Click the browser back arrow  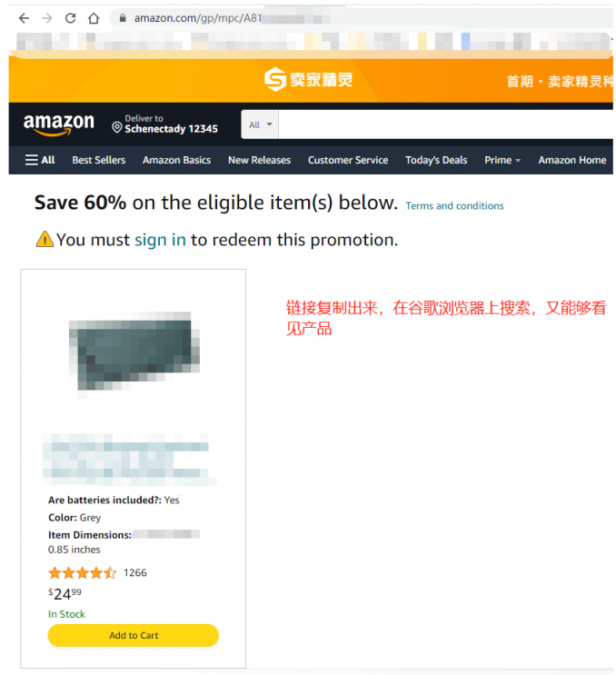25,18
